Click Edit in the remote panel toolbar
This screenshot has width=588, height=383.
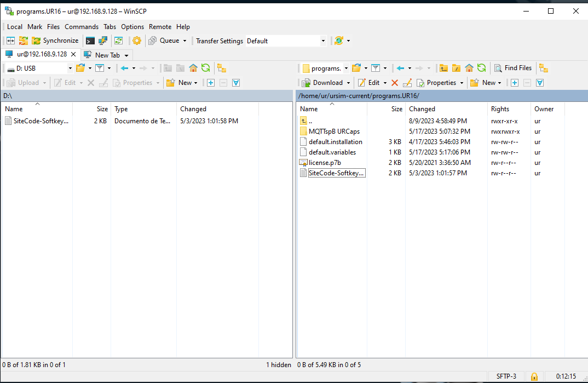point(369,83)
